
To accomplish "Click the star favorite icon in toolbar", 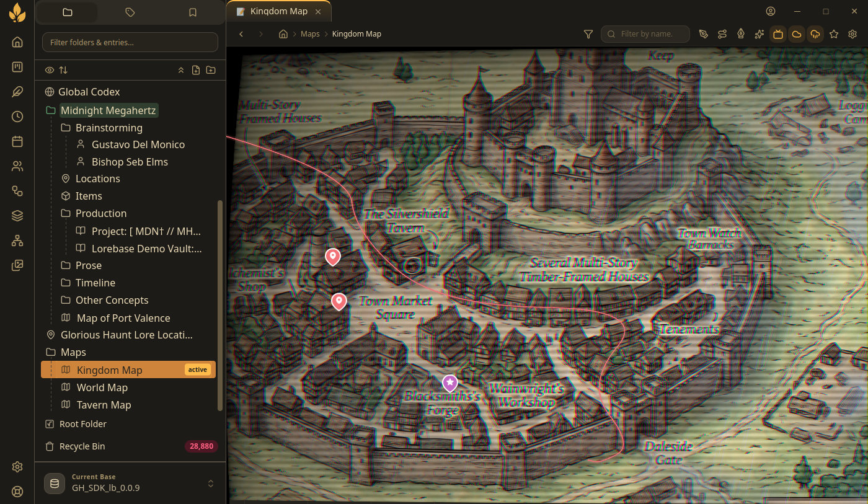I will tap(834, 34).
